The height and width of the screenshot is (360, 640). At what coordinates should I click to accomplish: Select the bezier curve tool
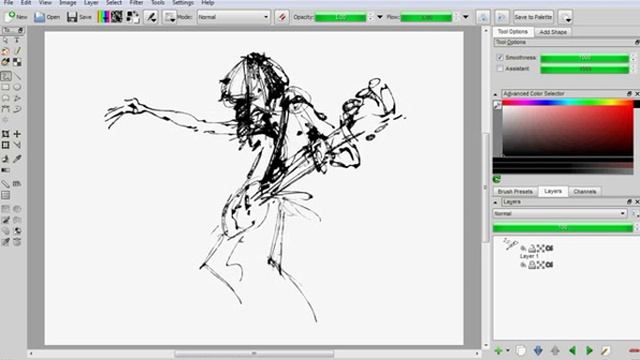click(x=6, y=109)
